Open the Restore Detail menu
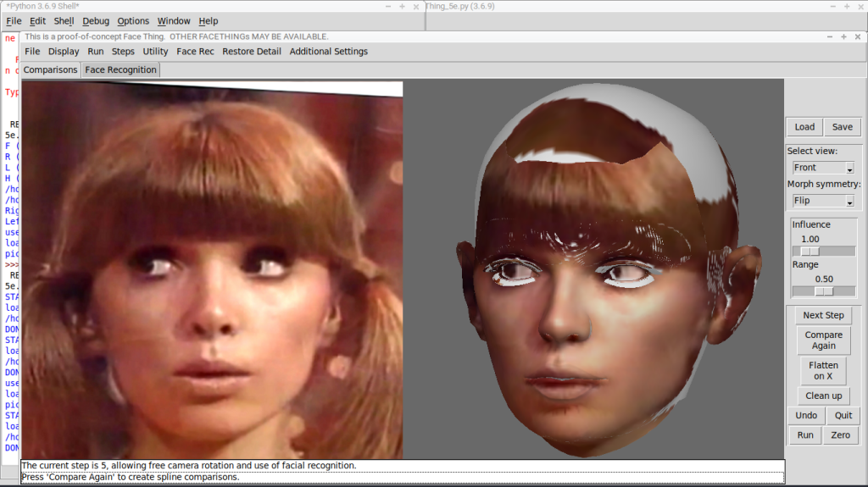Screen dimensions: 868x487 251,52
